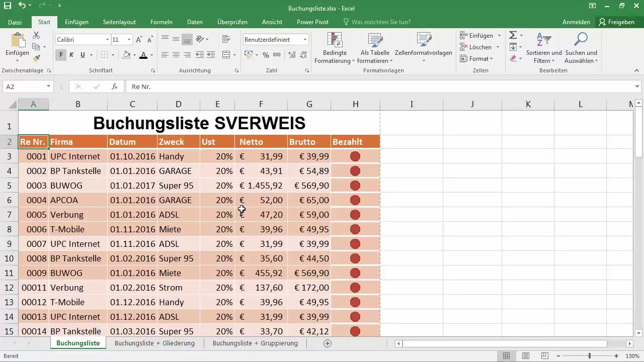Open the Datei tab

coord(15,22)
